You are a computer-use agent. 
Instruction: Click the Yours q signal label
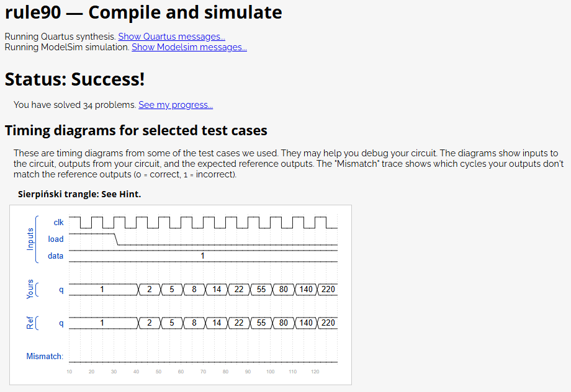click(61, 290)
